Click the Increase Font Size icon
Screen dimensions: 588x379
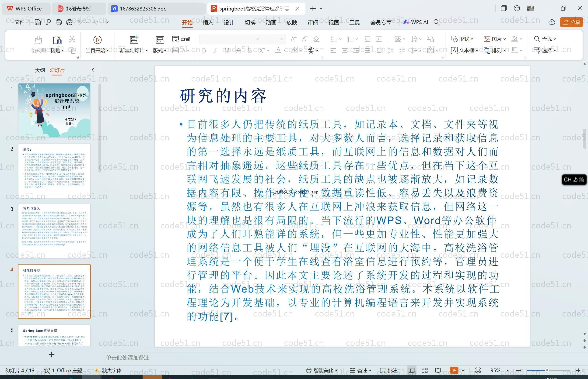[293, 39]
